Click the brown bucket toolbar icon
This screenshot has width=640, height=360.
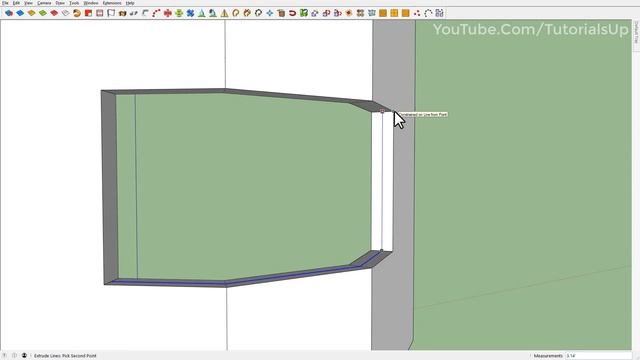(x=281, y=13)
